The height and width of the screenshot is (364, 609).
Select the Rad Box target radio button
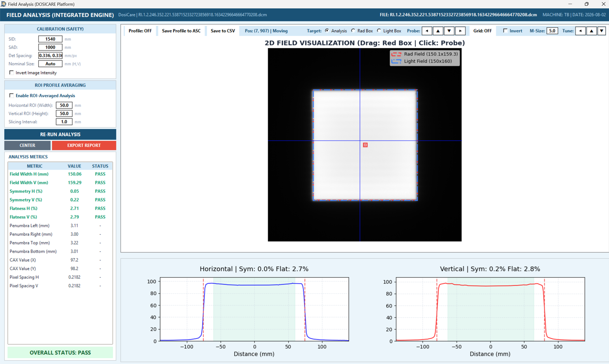[x=353, y=31]
